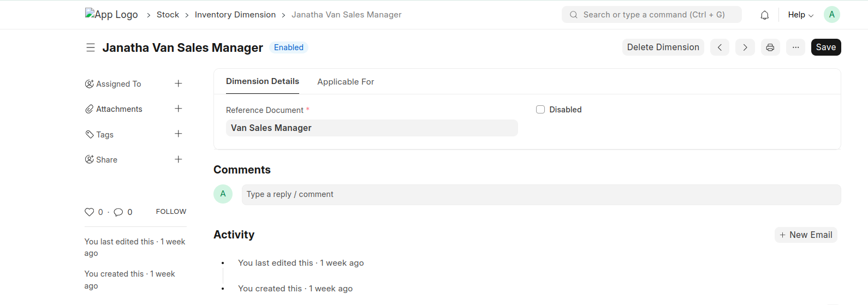Open Inventory Dimension breadcrumb link

click(x=235, y=15)
